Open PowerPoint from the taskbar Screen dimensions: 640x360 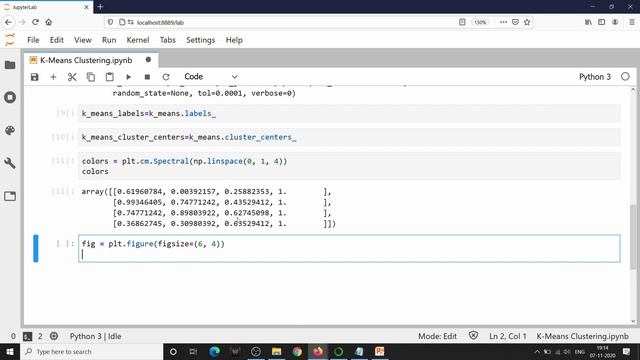[x=380, y=351]
